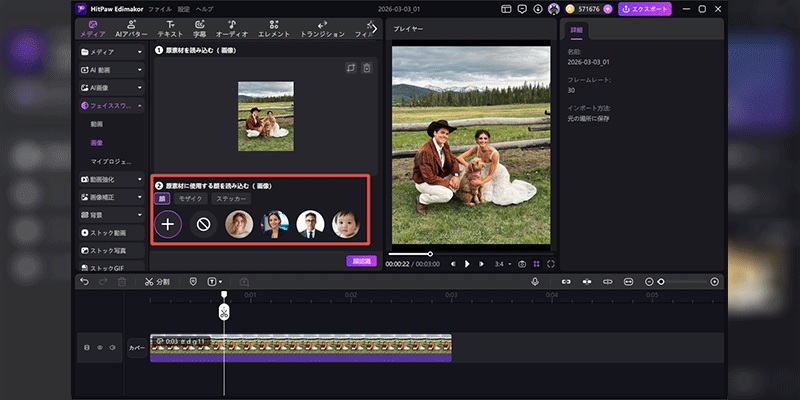Select the モザイク tab
The width and height of the screenshot is (800, 400).
pos(190,199)
